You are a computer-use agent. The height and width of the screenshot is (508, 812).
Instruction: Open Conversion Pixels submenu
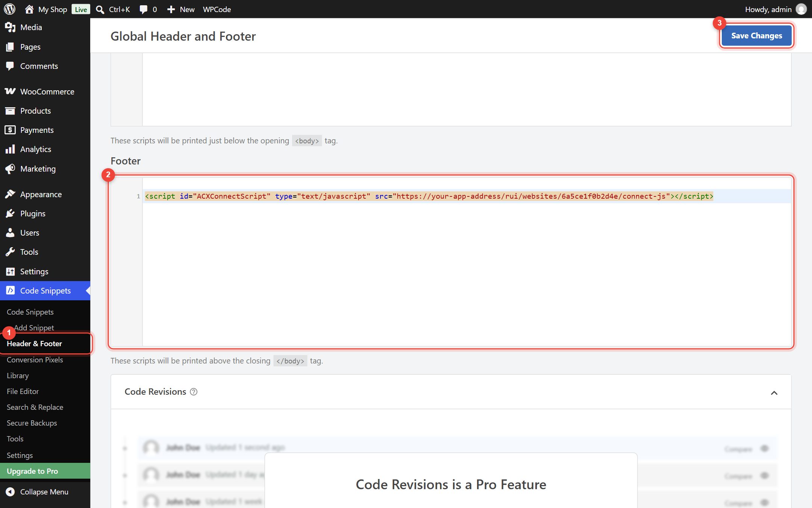click(x=35, y=360)
